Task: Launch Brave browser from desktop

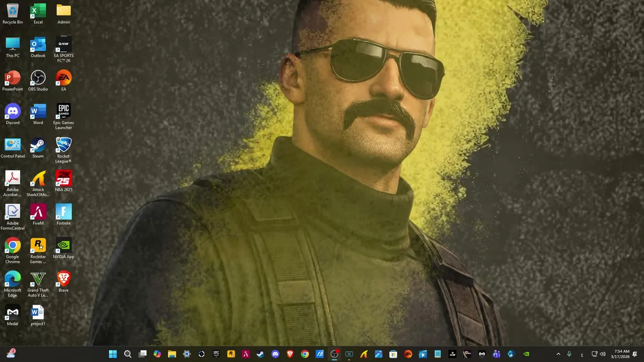Action: (x=63, y=282)
